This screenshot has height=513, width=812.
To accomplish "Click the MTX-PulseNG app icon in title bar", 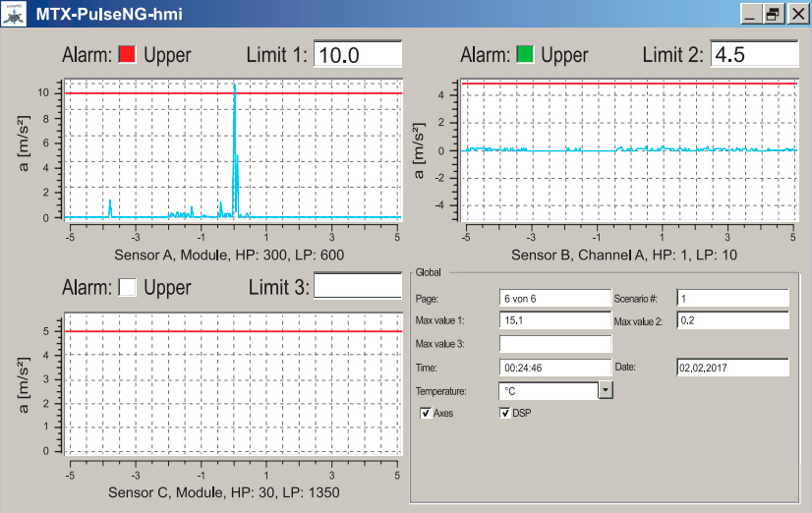I will [15, 14].
